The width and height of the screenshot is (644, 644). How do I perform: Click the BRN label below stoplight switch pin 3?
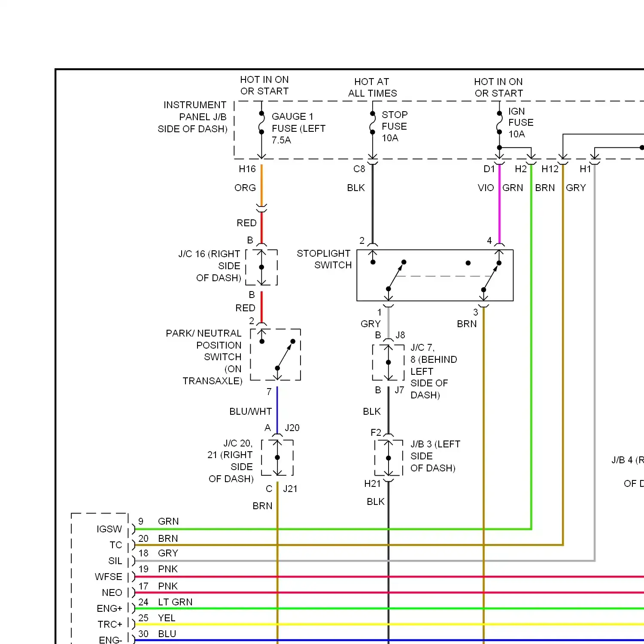click(x=467, y=324)
